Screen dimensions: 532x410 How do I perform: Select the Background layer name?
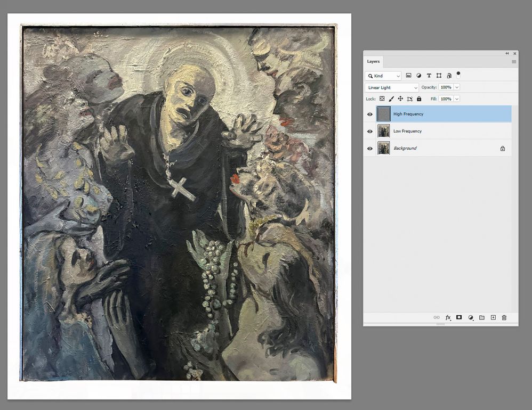point(405,149)
